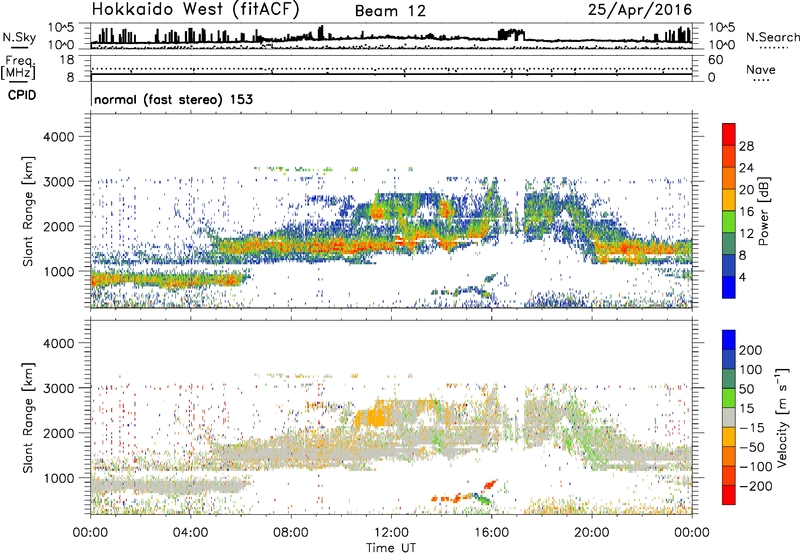Viewport: 800px width, 554px height.
Task: Click 'Slant Range [km]' label of velocity plot
Action: [x=28, y=418]
